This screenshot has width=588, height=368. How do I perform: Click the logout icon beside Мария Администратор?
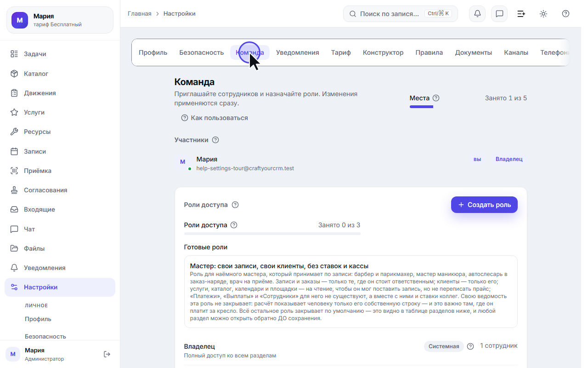[x=107, y=354]
